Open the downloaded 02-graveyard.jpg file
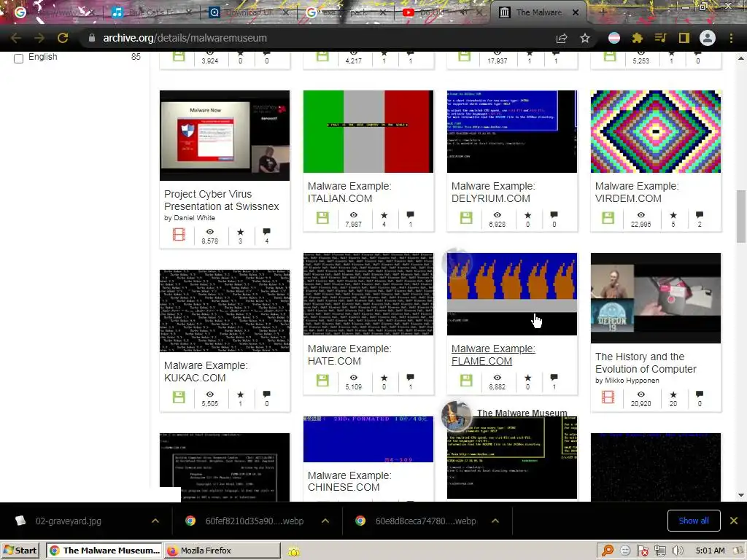 pyautogui.click(x=68, y=521)
